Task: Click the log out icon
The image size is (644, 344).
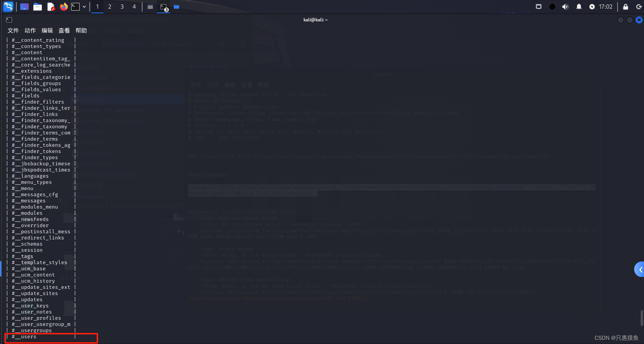Action: pos(639,7)
